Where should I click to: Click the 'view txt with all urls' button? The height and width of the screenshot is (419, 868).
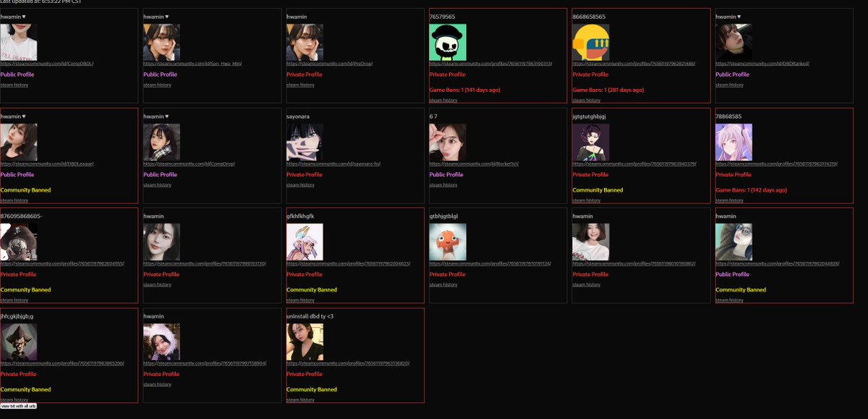tap(18, 406)
